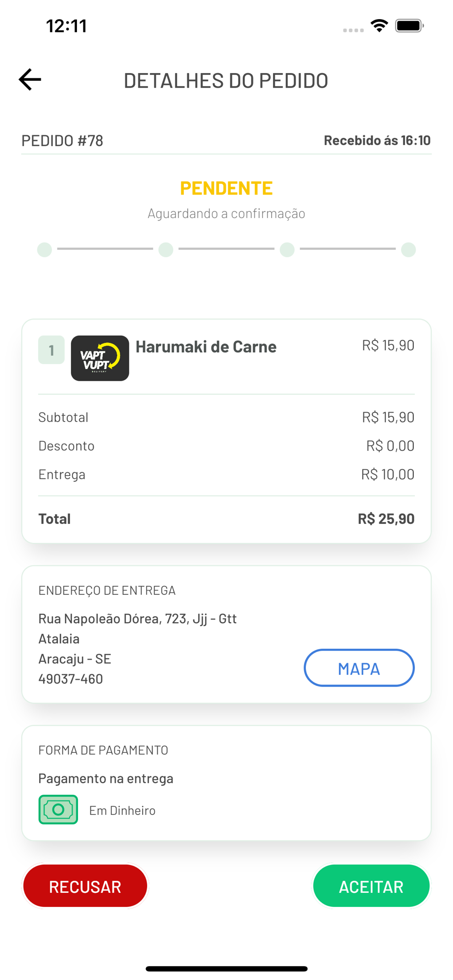Image resolution: width=453 pixels, height=980 pixels.
Task: Tap the PEDIDO #78 order number
Action: coord(62,141)
